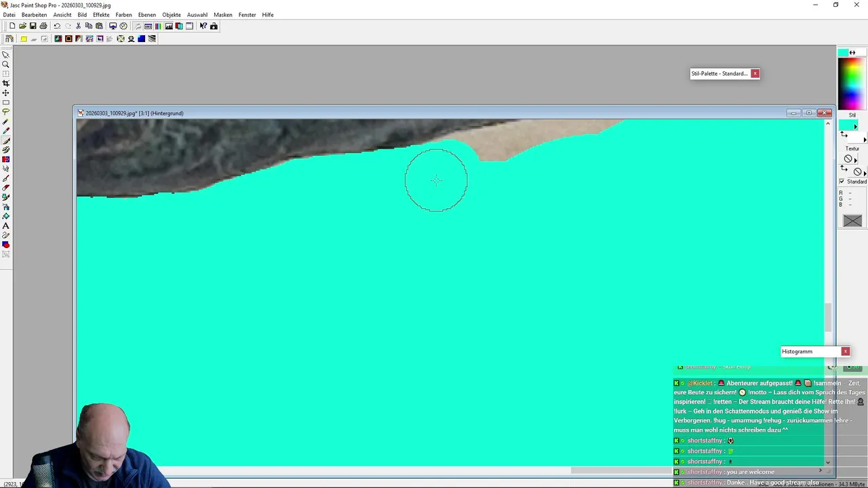
Task: Click the small cyan foreground color swatch
Action: (x=843, y=52)
